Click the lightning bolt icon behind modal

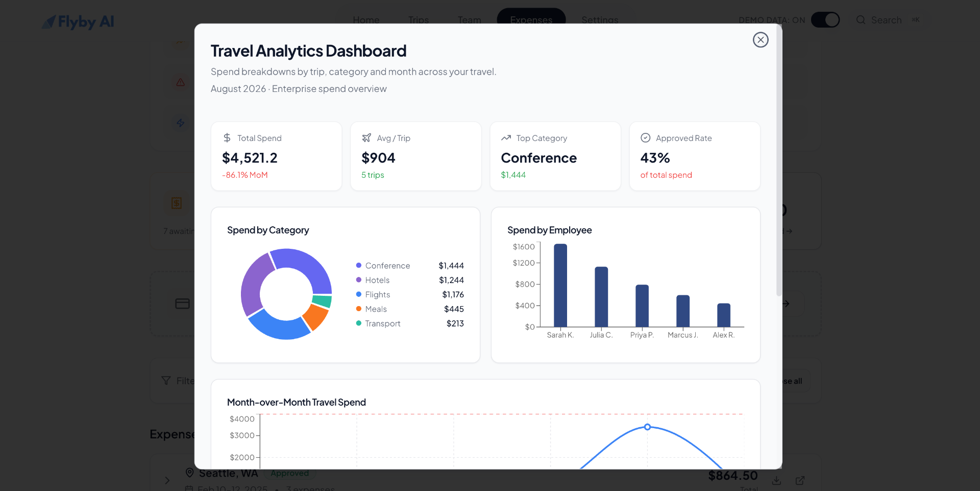[x=181, y=123]
